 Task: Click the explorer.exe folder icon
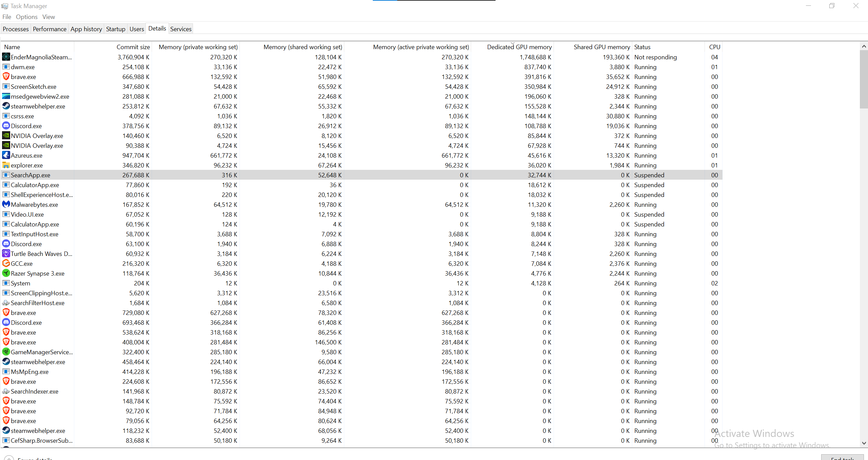(6, 165)
